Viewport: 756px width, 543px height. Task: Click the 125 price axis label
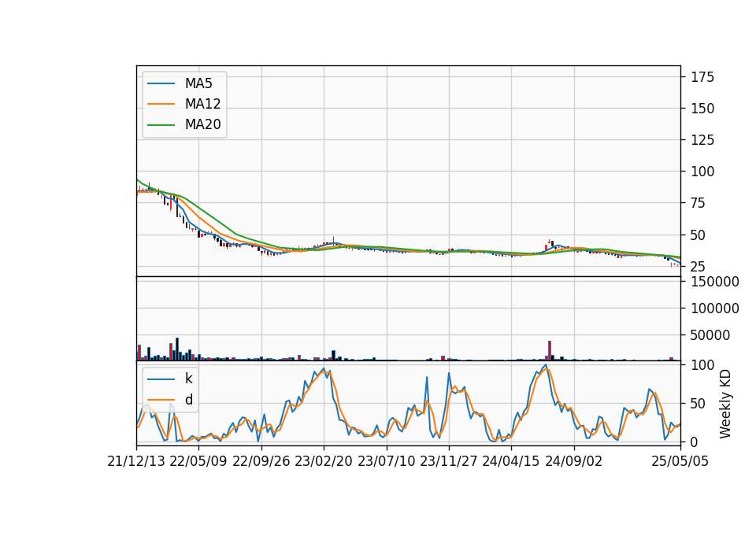pyautogui.click(x=702, y=140)
